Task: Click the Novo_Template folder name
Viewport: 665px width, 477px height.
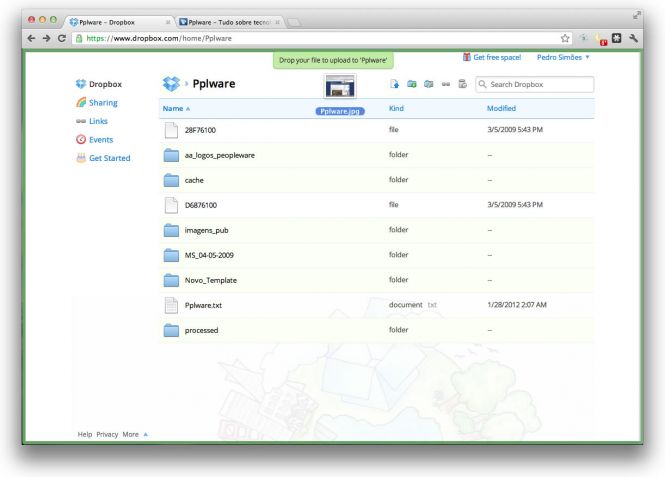Action: (211, 280)
